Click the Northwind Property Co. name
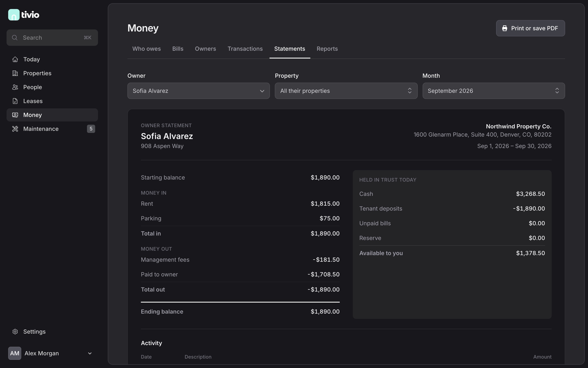Image resolution: width=588 pixels, height=368 pixels. pos(518,126)
